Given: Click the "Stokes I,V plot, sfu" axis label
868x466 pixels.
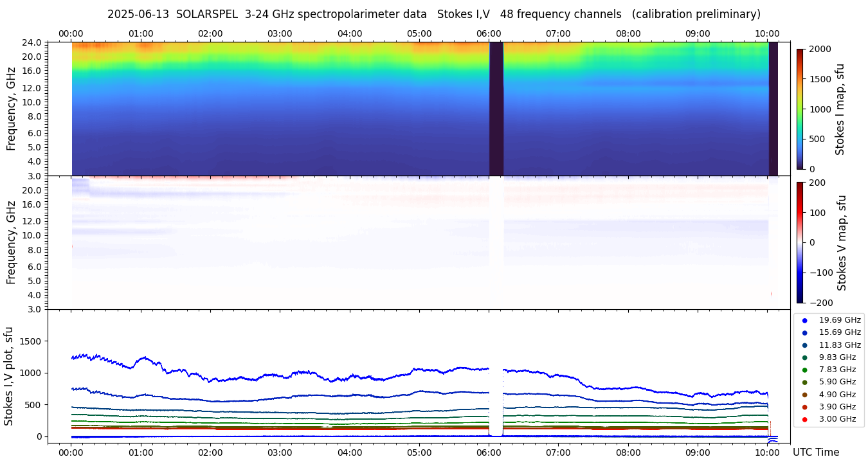Looking at the screenshot, I should (9, 376).
